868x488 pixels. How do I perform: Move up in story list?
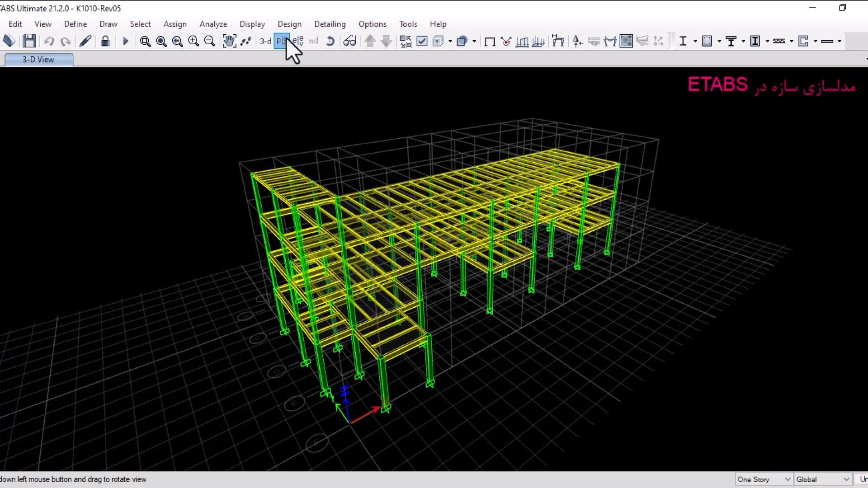[x=370, y=42]
